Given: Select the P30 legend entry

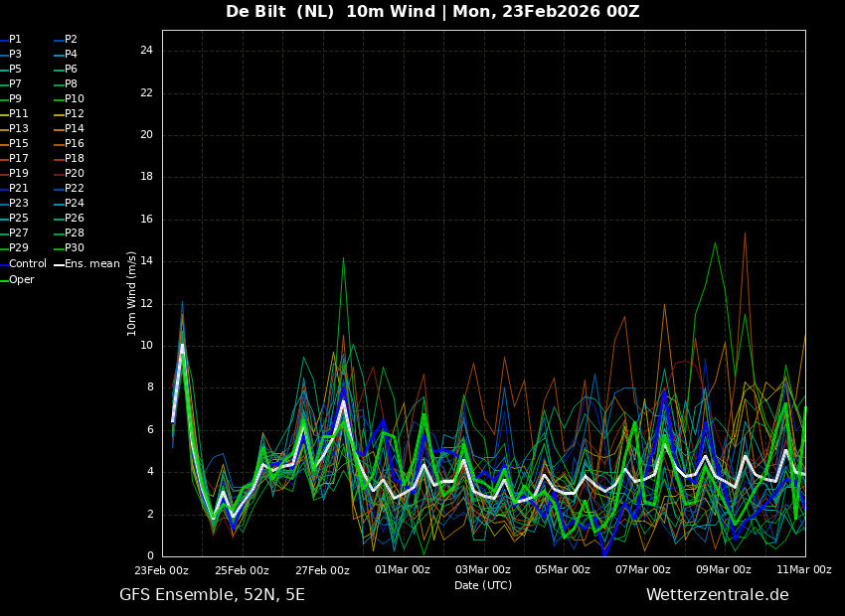Looking at the screenshot, I should click(x=75, y=248).
